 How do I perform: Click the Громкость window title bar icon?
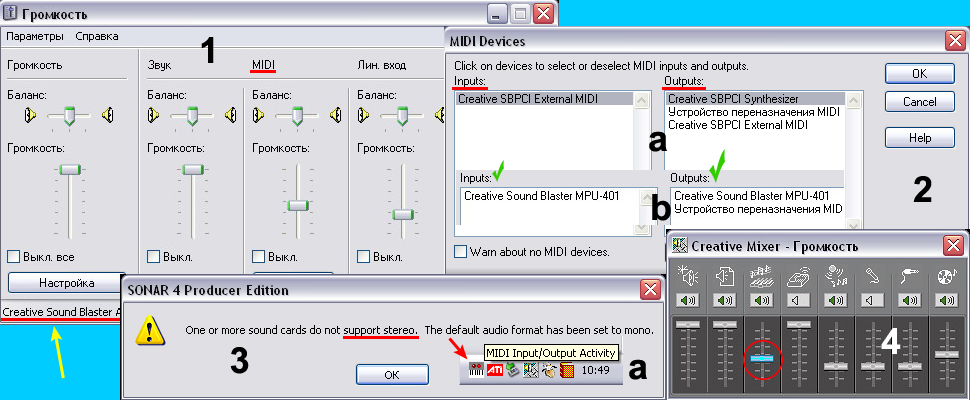pos(9,13)
